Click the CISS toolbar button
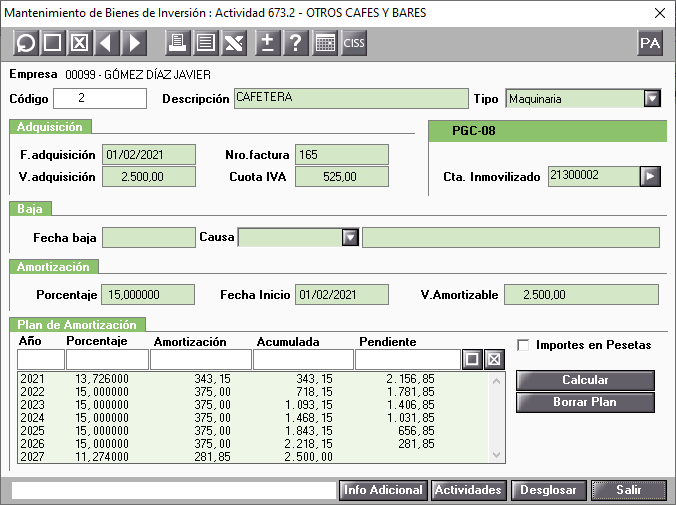 point(354,43)
